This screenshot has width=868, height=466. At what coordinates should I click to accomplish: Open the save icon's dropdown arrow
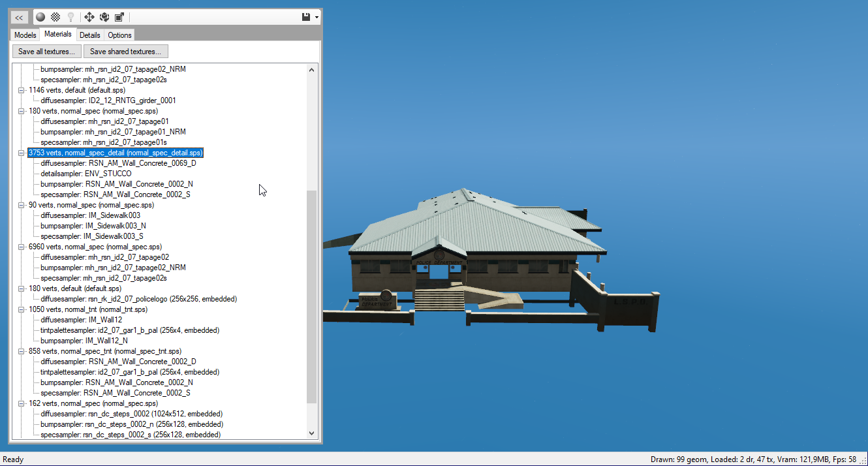(317, 17)
